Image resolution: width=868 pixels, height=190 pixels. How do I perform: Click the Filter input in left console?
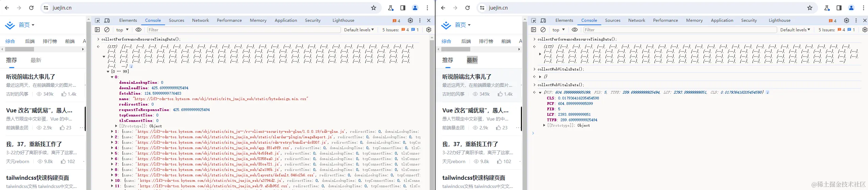244,30
